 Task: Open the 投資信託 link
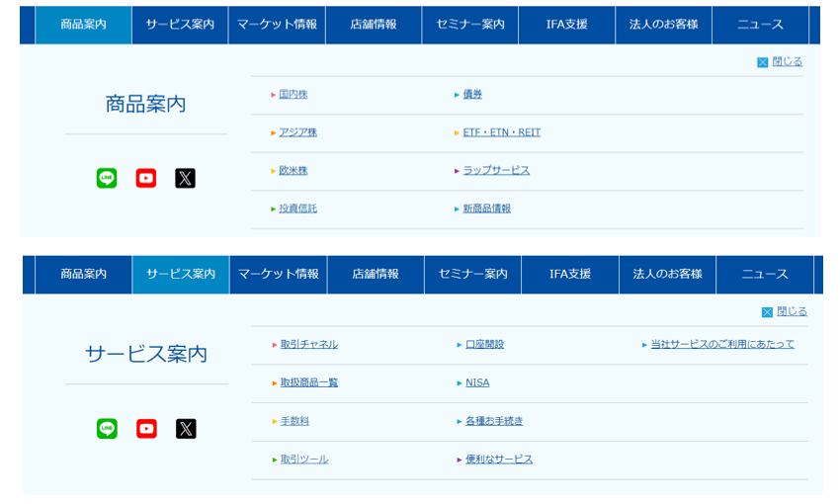tap(297, 209)
